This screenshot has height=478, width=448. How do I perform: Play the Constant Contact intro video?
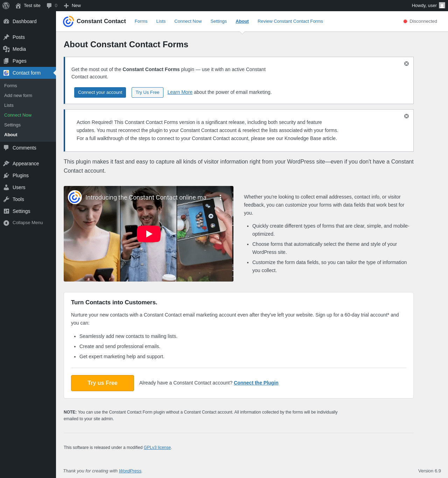coord(149,234)
